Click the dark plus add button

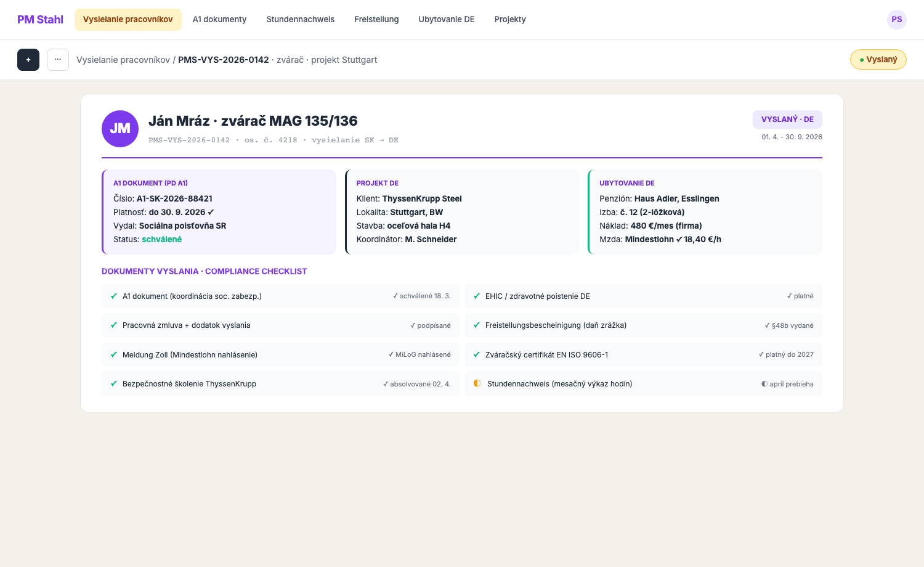point(28,60)
